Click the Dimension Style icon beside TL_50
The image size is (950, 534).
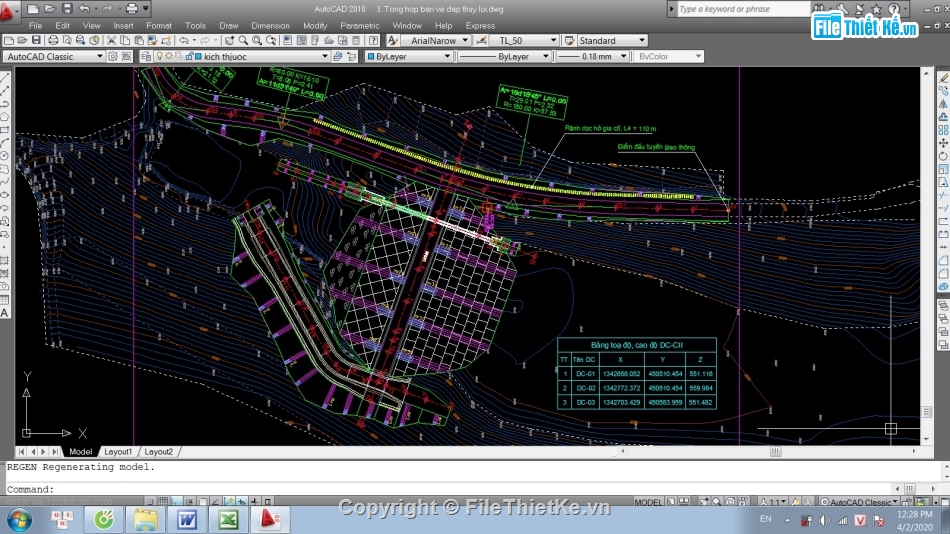pos(482,41)
